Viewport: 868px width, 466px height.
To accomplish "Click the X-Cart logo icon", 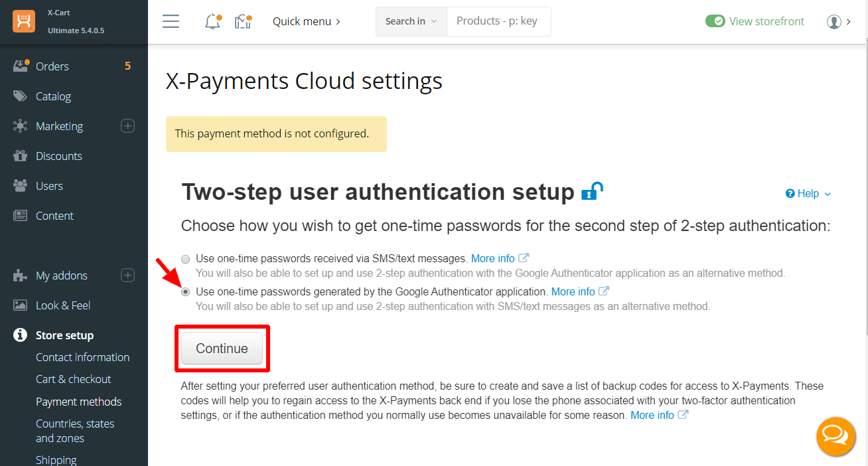I will [x=24, y=21].
